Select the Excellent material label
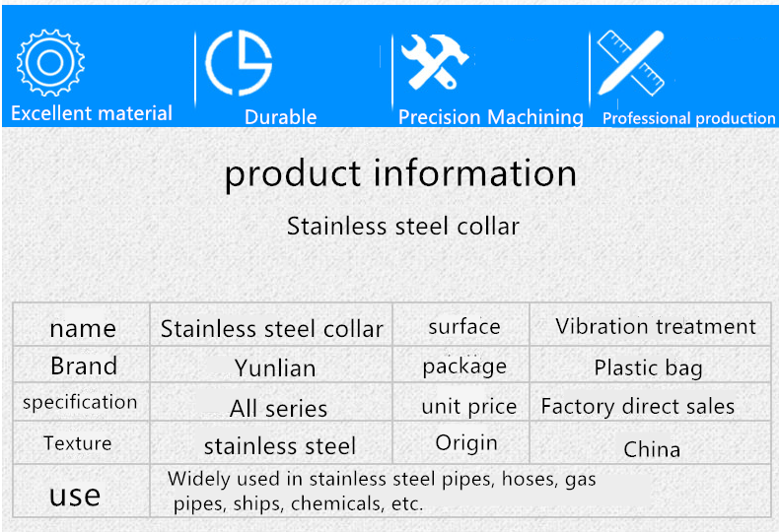779x532 pixels. (92, 113)
